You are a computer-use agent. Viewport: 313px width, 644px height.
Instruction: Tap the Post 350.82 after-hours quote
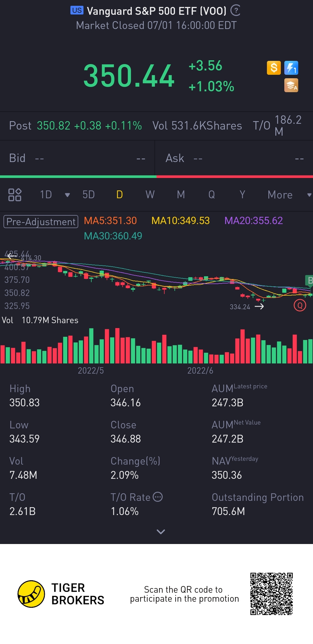click(x=75, y=126)
